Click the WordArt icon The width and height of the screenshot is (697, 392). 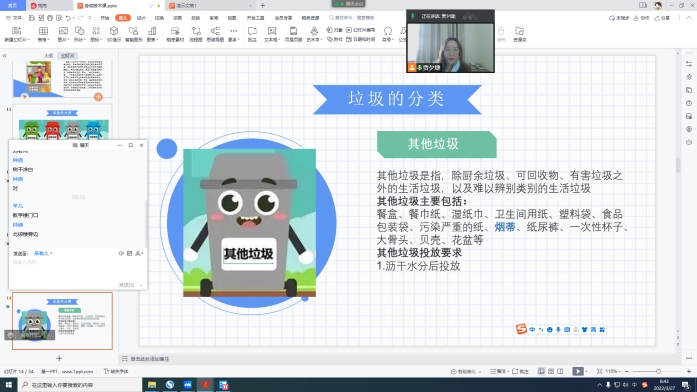pyautogui.click(x=314, y=33)
